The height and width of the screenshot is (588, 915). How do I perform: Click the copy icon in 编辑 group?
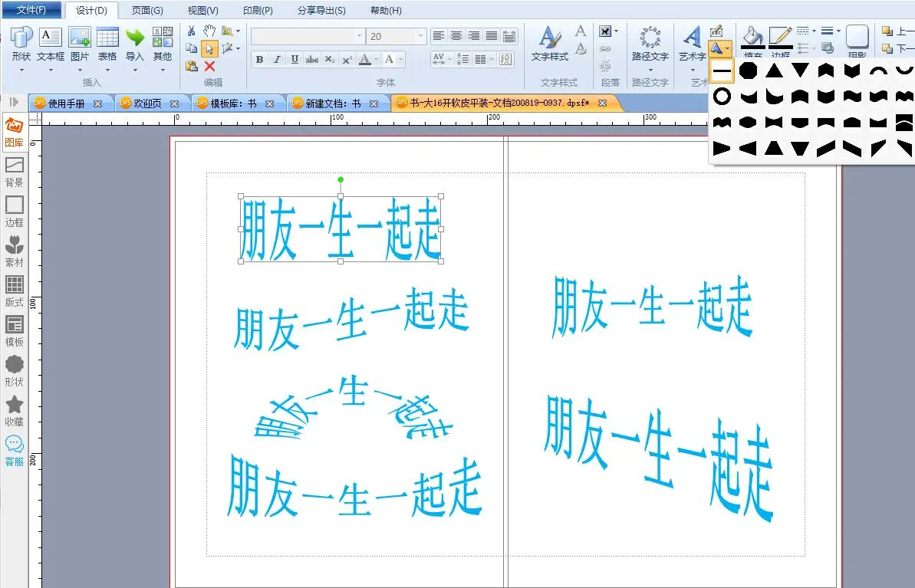click(x=191, y=48)
